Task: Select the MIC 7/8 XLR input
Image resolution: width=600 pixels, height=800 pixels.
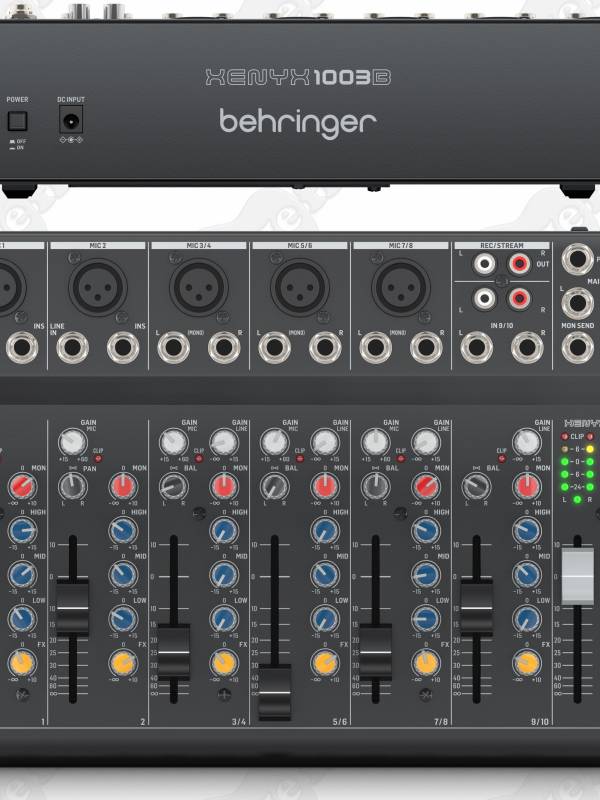Action: coord(401,287)
